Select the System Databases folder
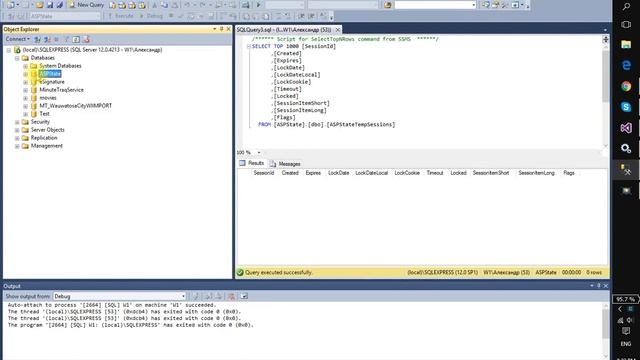 click(60, 66)
